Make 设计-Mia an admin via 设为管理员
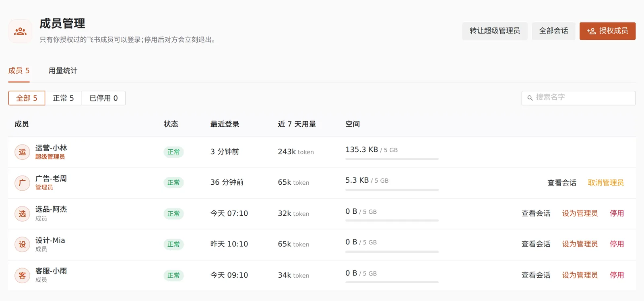Image resolution: width=644 pixels, height=301 pixels. (x=580, y=244)
